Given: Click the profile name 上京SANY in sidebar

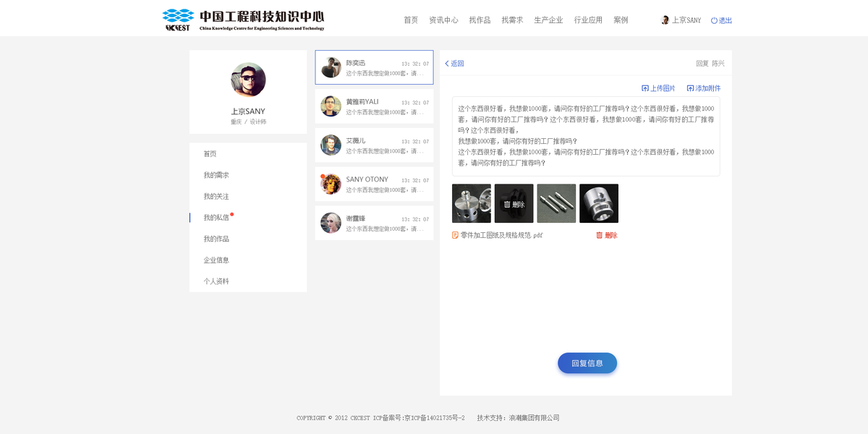Looking at the screenshot, I should (248, 111).
